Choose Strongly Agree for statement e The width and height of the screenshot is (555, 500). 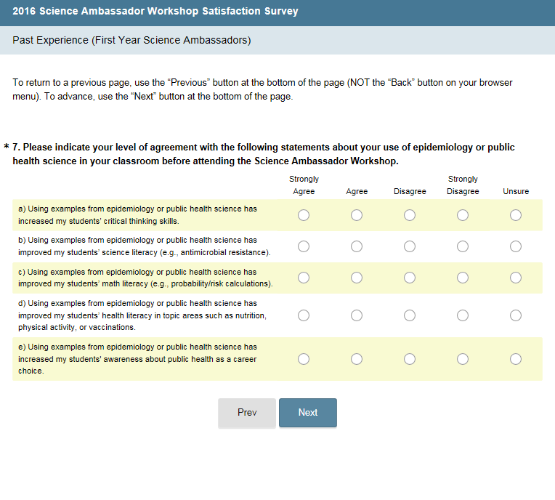coord(303,359)
